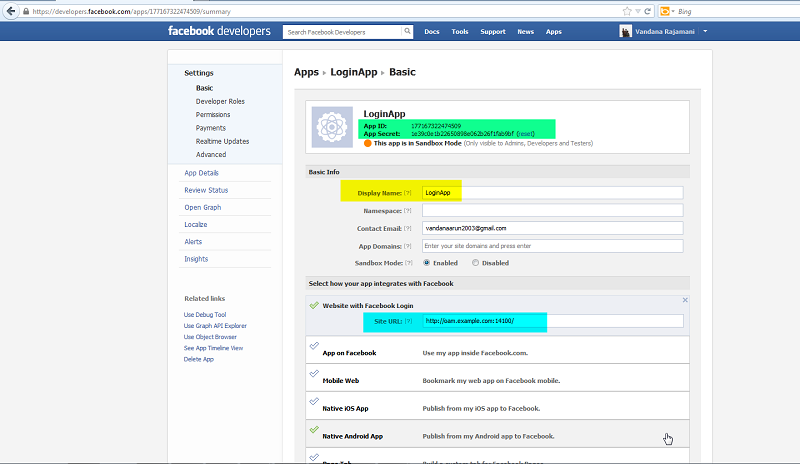Screen dimensions: 800x464
Task: Click the Delete App link
Action: (x=198, y=359)
